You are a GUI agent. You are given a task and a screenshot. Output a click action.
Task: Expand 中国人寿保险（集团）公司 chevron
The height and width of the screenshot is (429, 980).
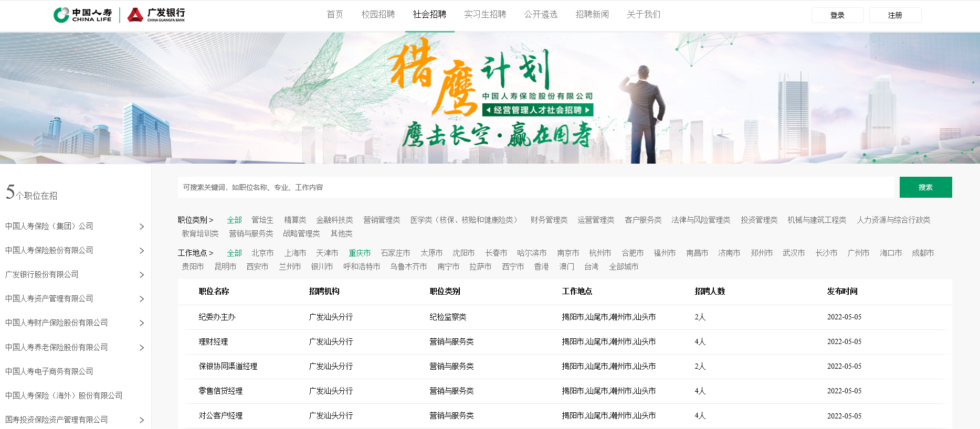[142, 227]
